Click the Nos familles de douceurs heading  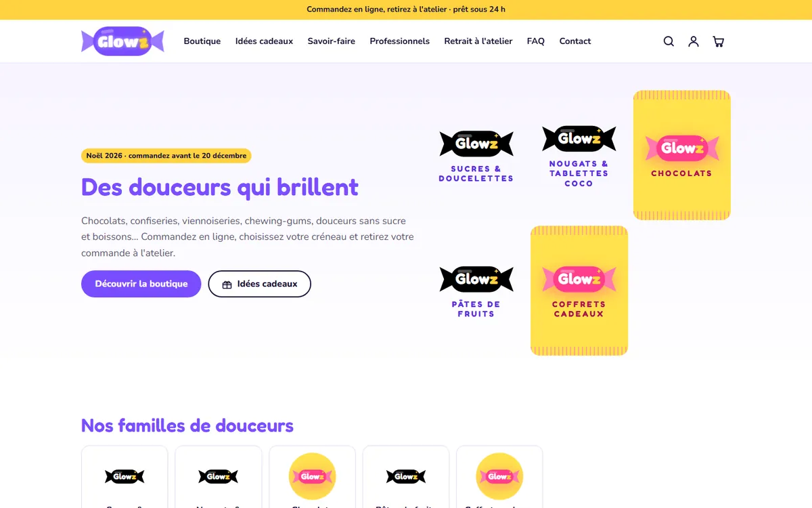187,425
